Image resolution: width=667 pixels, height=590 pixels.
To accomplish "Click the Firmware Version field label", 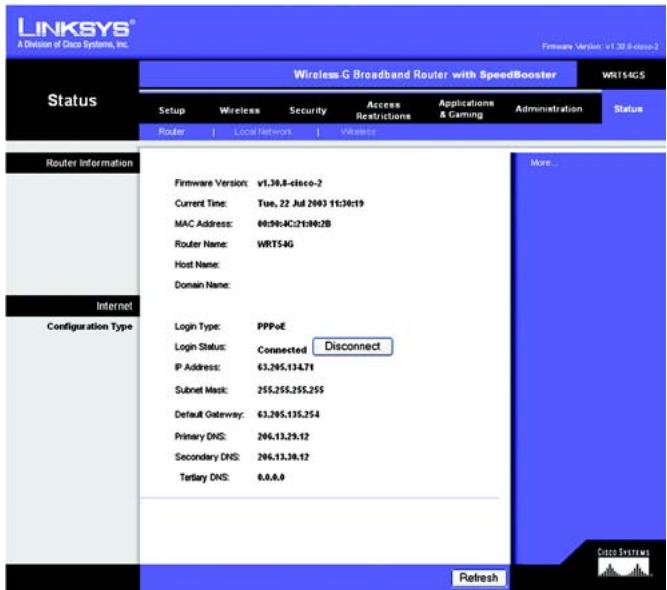I will (211, 183).
